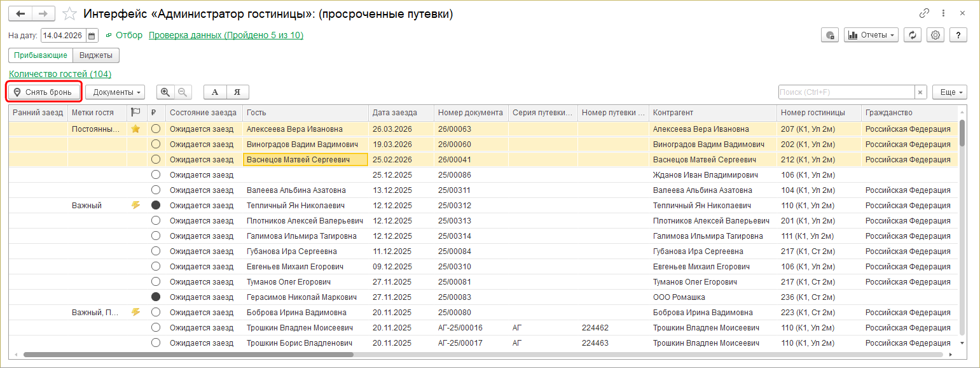The width and height of the screenshot is (980, 368).
Task: Clear the search field with the X
Action: point(920,92)
